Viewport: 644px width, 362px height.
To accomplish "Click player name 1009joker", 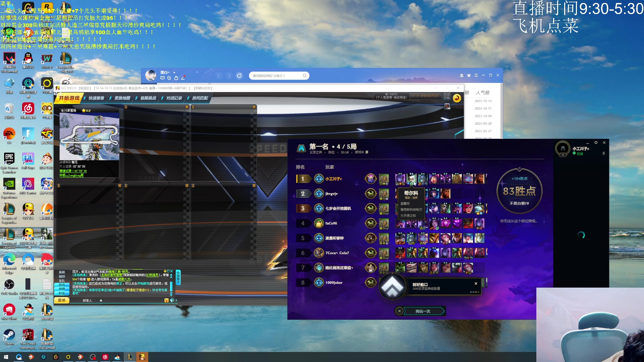I will (x=334, y=283).
